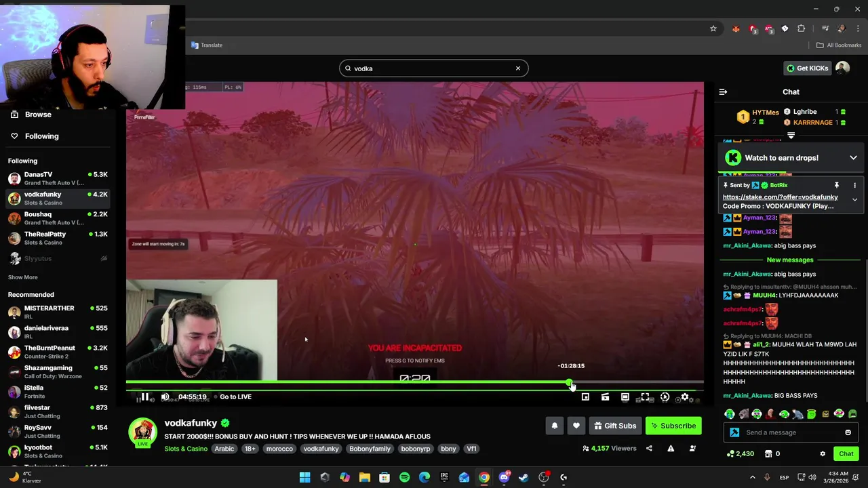
Task: Open video player settings gear
Action: [x=685, y=397]
